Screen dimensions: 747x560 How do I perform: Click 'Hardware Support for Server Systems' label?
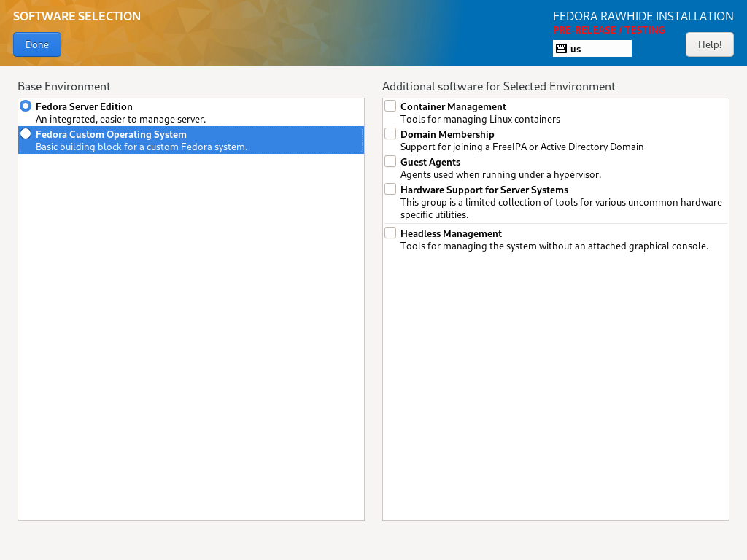(484, 190)
